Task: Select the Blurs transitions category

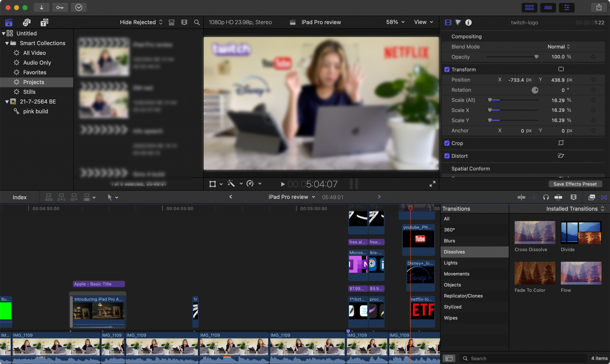Action: (x=474, y=241)
